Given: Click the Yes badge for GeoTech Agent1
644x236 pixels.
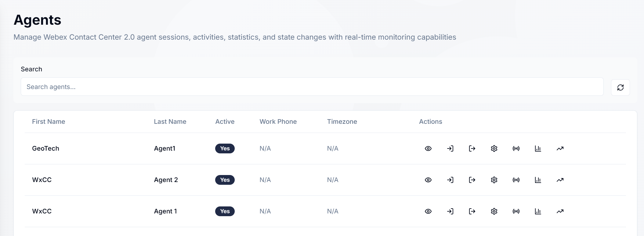Looking at the screenshot, I should pyautogui.click(x=225, y=148).
